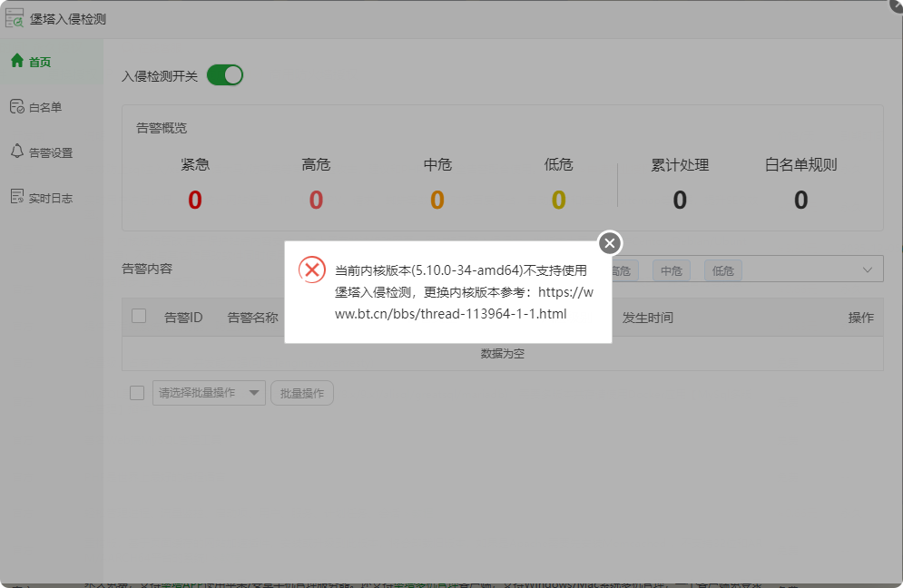
Task: Select the 中危 medium risk filter chip
Action: point(671,269)
